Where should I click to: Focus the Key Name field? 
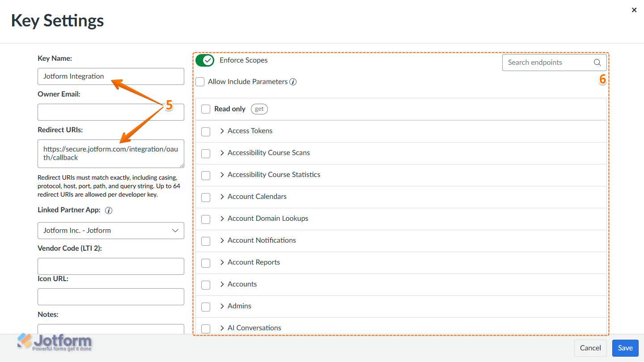pyautogui.click(x=111, y=76)
